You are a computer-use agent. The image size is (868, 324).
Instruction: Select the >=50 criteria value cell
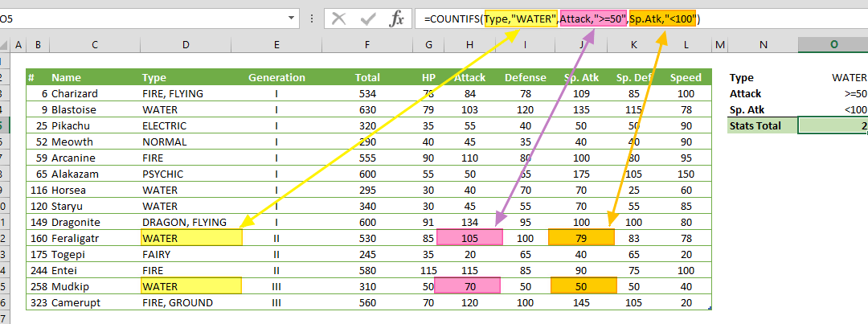(833, 93)
